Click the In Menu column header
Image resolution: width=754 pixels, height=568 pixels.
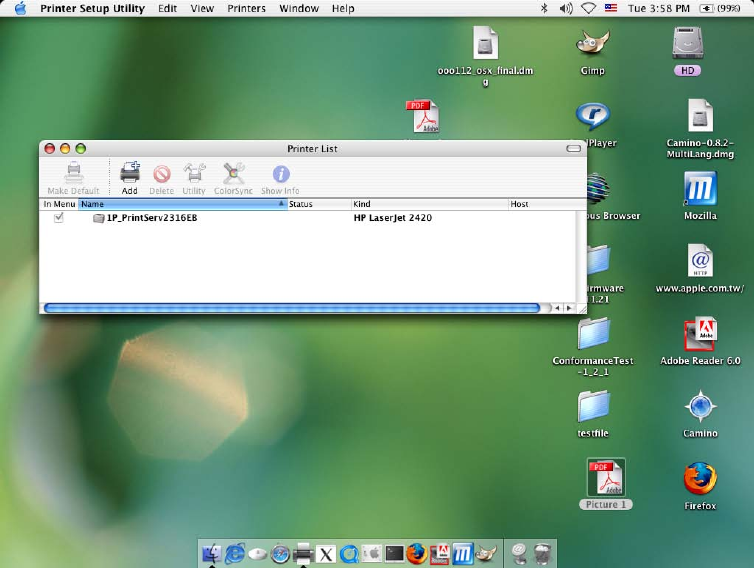pyautogui.click(x=59, y=204)
